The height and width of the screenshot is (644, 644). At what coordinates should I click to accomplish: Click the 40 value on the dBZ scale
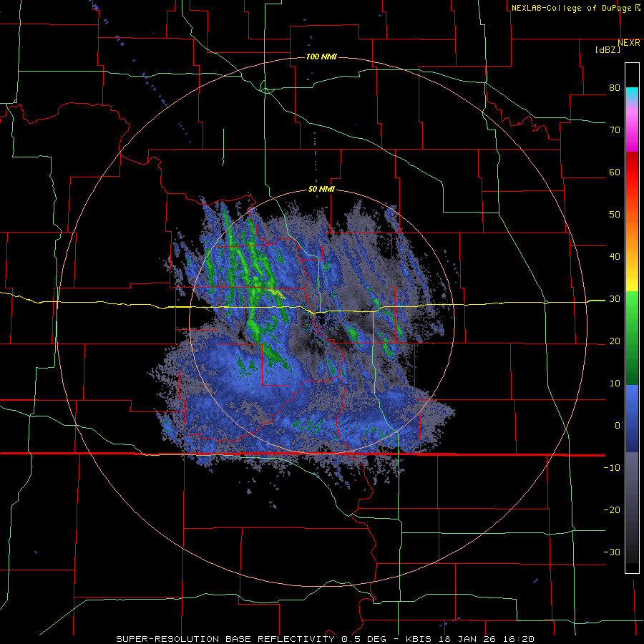click(x=615, y=257)
